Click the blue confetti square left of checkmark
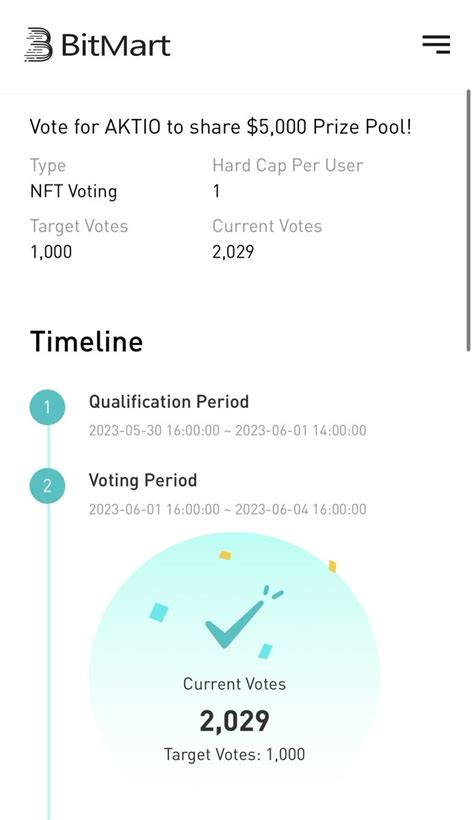474x820 pixels. [x=159, y=612]
